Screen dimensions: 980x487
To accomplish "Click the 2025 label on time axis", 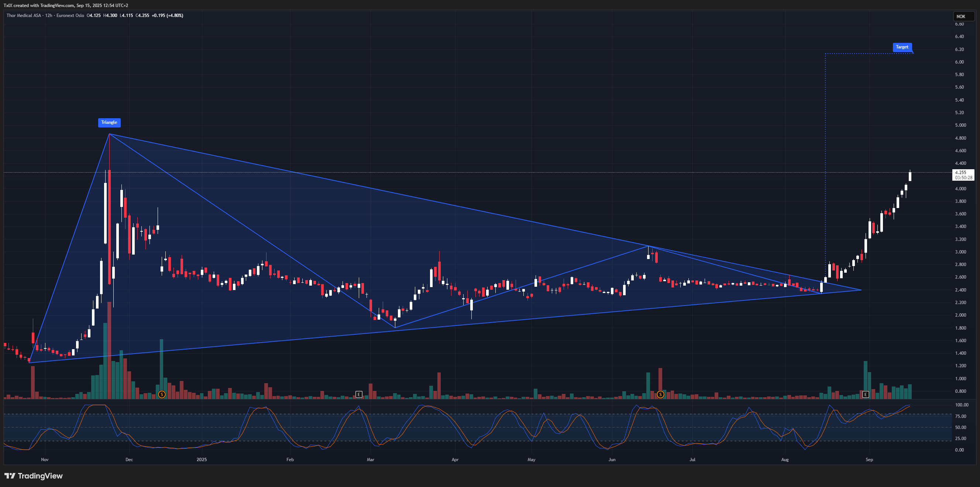I will 202,460.
